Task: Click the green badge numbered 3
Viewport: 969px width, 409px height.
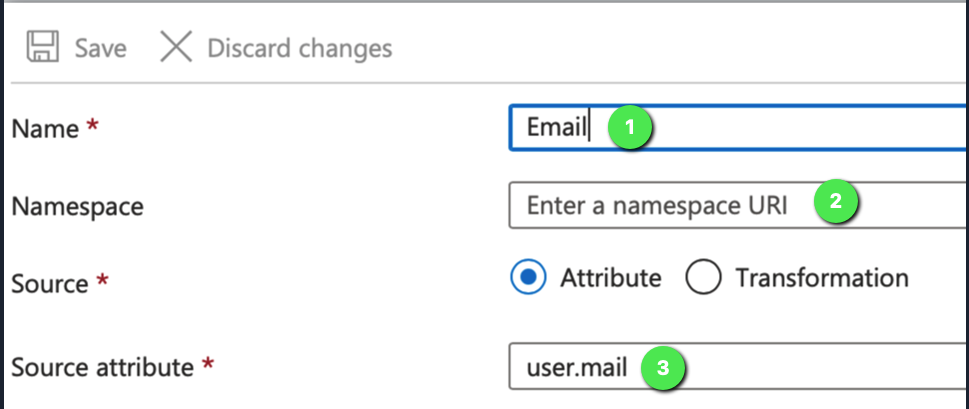Action: point(662,369)
